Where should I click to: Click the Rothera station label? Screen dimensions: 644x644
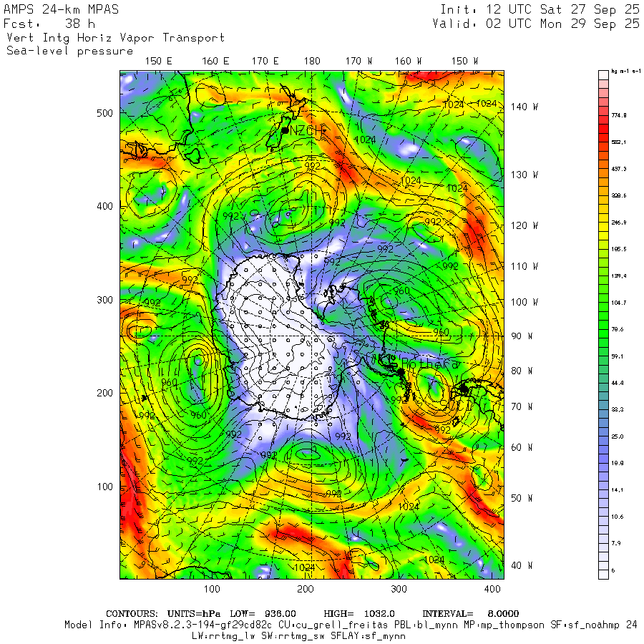click(429, 364)
